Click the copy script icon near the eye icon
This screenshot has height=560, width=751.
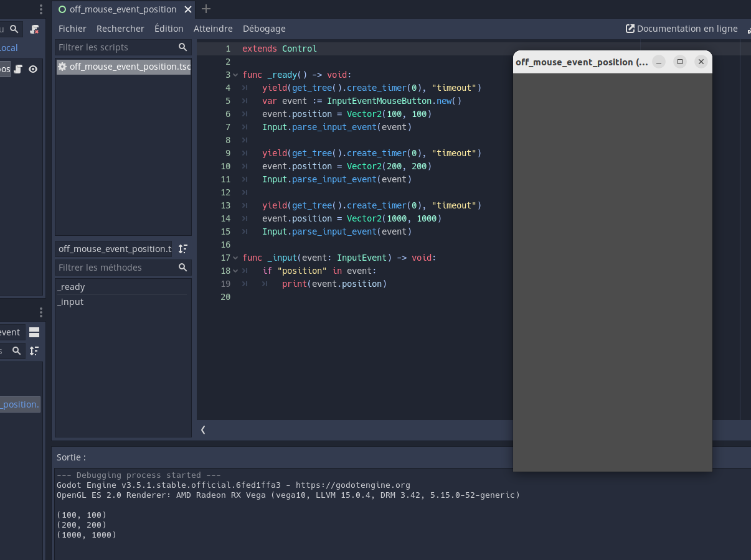(17, 69)
